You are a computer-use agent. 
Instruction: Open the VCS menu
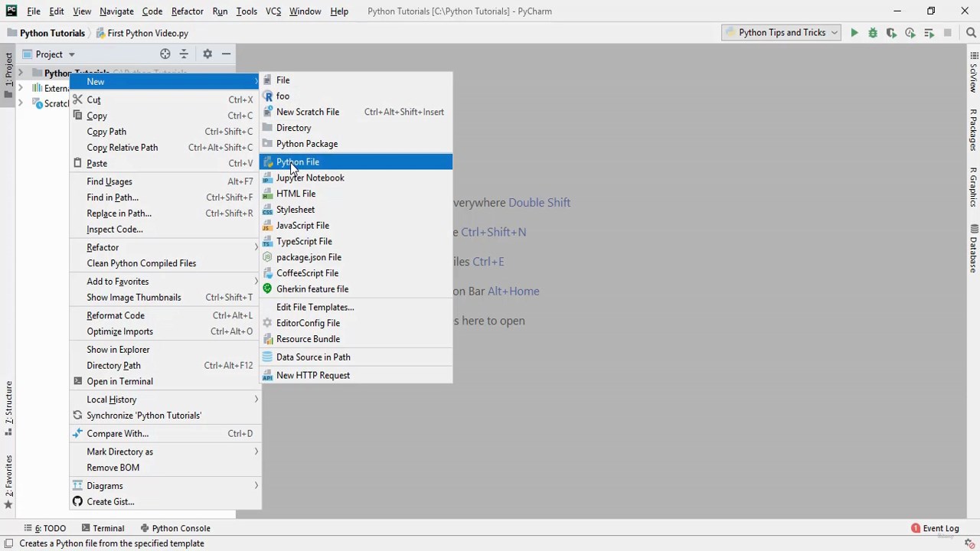[273, 11]
